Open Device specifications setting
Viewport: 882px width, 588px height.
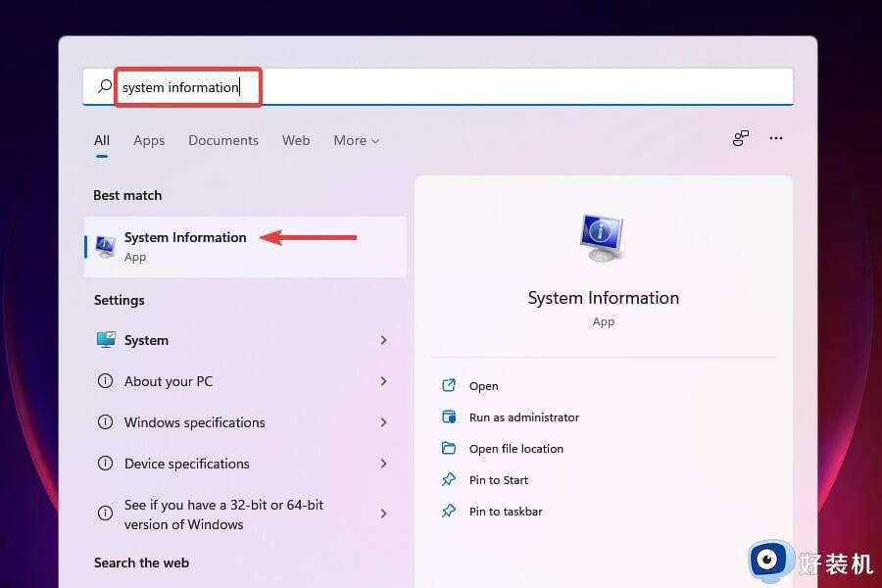245,464
